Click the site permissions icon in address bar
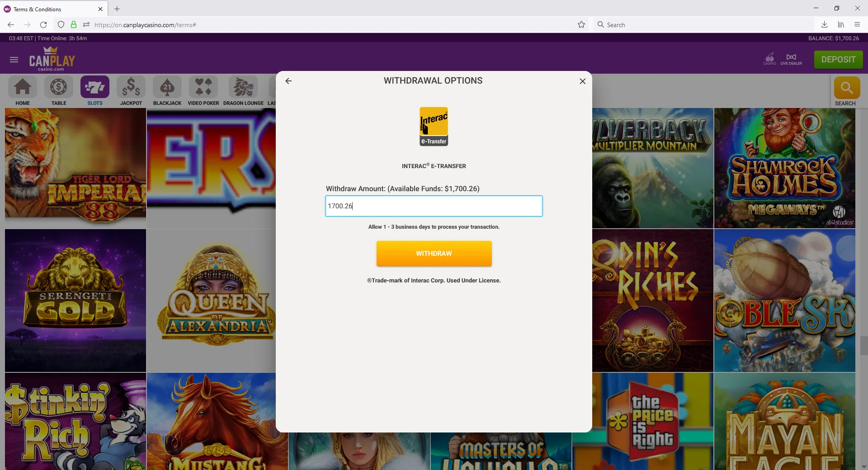This screenshot has height=470, width=868. tap(86, 25)
